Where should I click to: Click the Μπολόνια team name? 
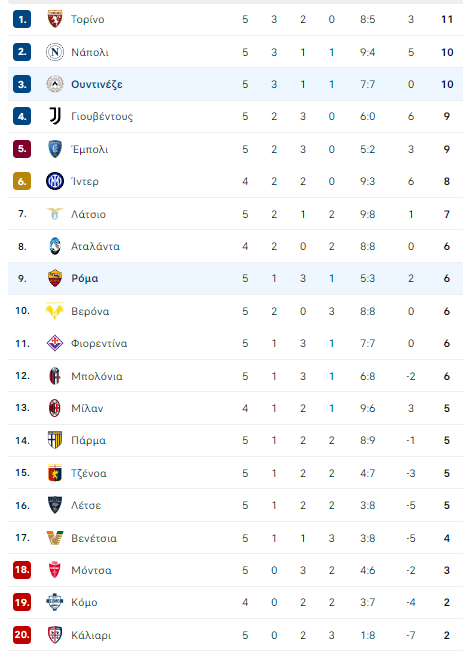pos(97,376)
